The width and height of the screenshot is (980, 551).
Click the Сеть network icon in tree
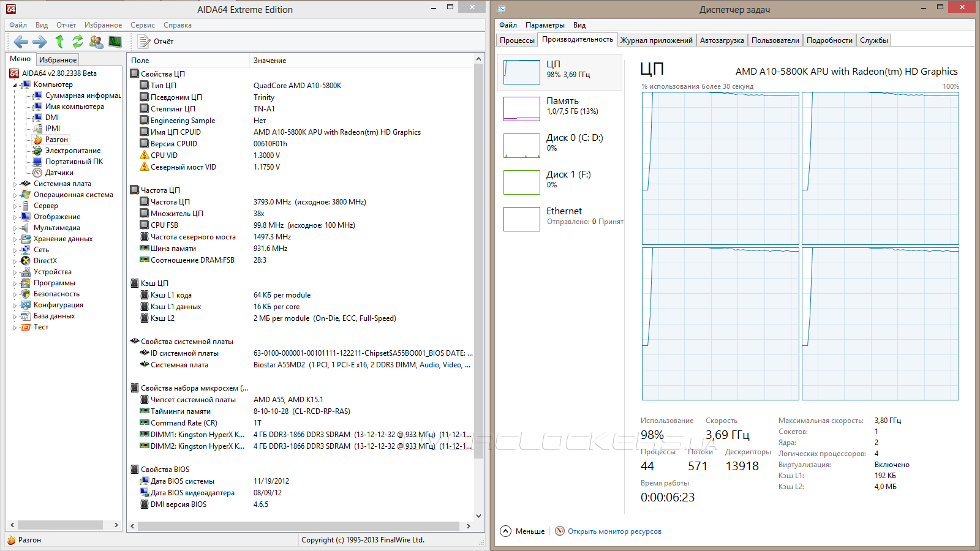[26, 250]
